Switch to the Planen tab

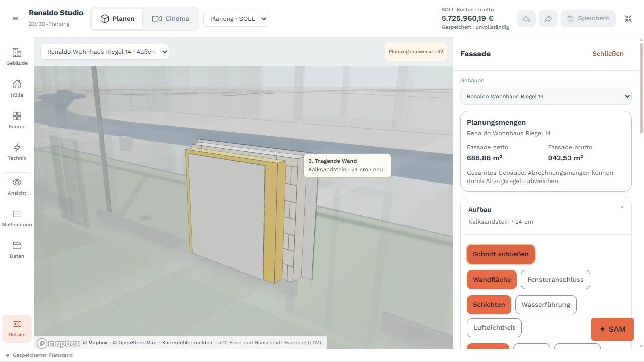[117, 19]
